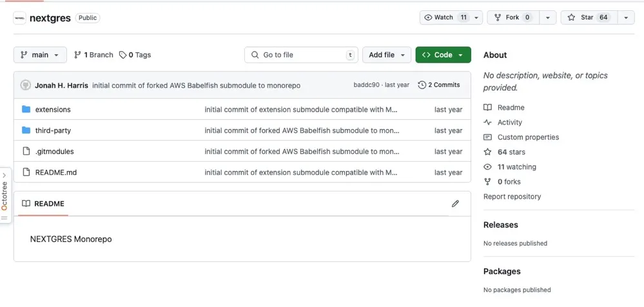This screenshot has height=307, width=644.
Task: Toggle Watch on the repository
Action: (444, 17)
